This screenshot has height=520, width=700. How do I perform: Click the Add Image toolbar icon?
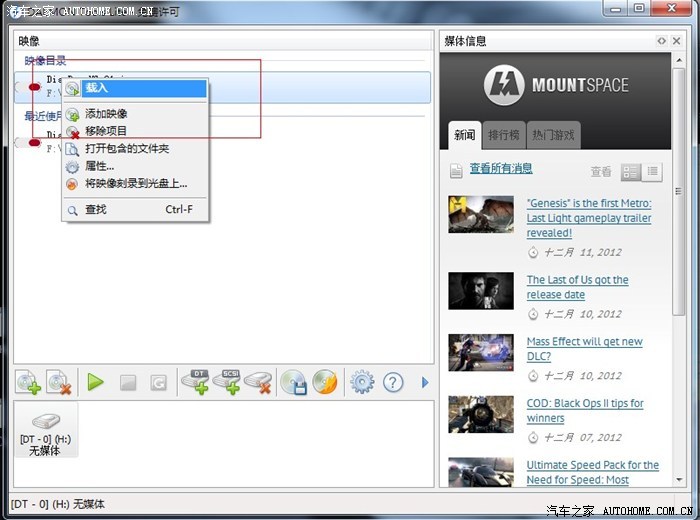click(x=27, y=382)
